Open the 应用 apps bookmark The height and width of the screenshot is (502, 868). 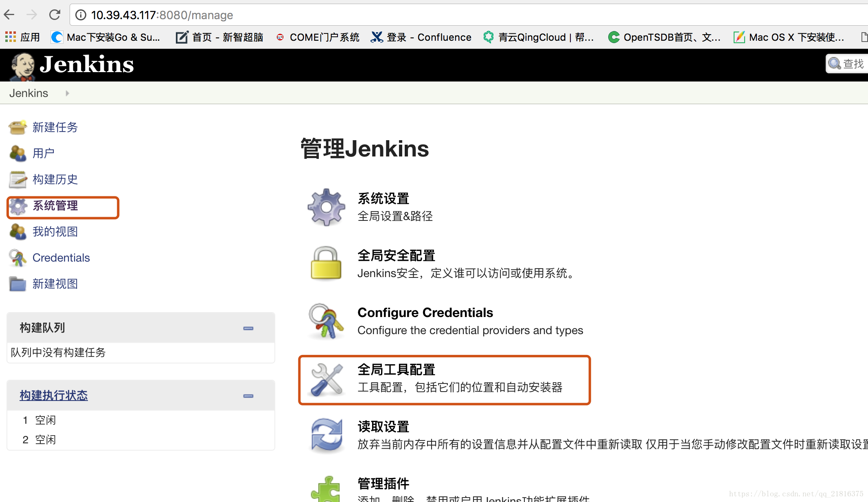22,37
